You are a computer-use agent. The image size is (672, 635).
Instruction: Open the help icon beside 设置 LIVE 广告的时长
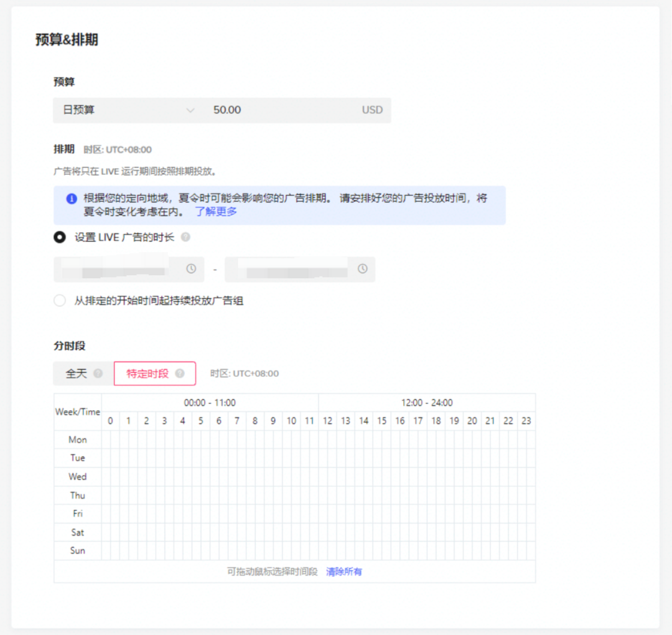185,237
